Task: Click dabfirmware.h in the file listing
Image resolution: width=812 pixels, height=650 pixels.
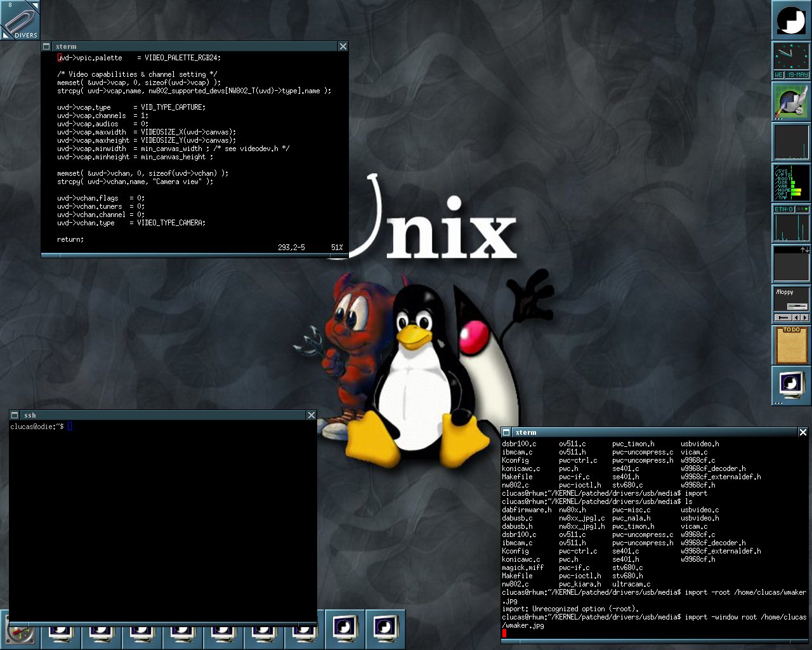Action: point(527,510)
